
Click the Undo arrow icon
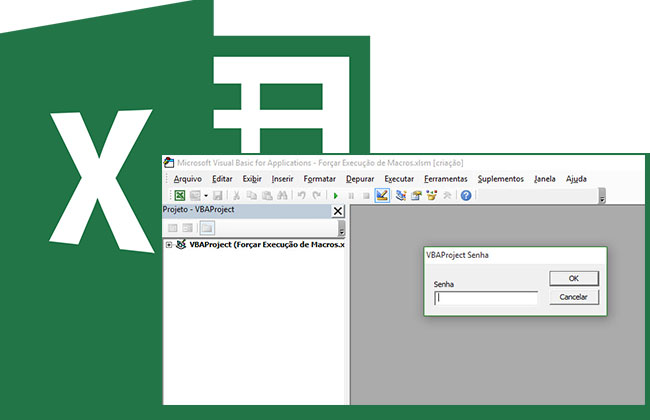click(301, 195)
